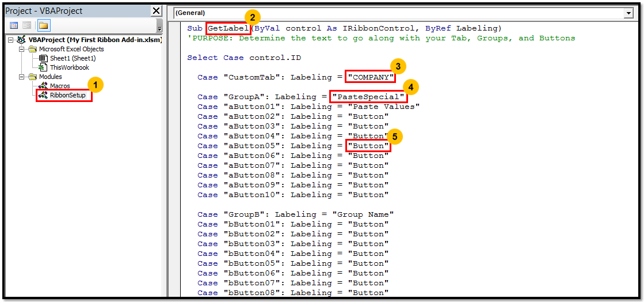The height and width of the screenshot is (302, 644).
Task: Click the RibbonSetup module icon
Action: click(x=43, y=96)
